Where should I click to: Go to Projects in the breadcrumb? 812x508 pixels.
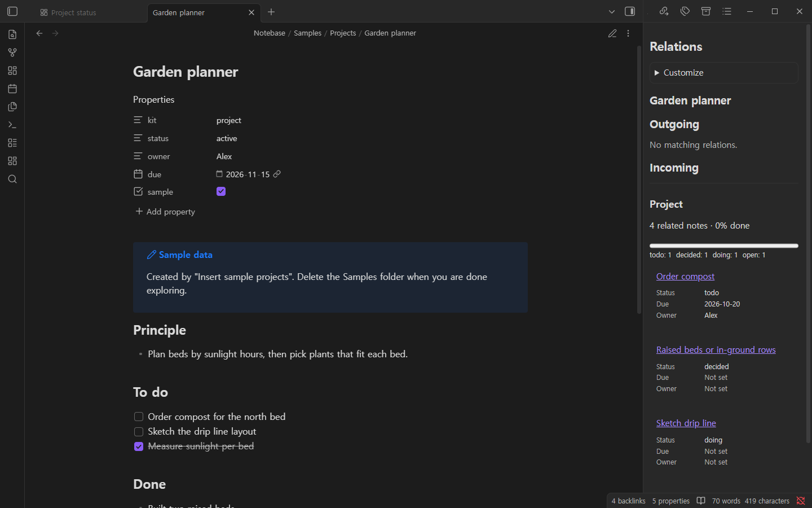pos(343,33)
